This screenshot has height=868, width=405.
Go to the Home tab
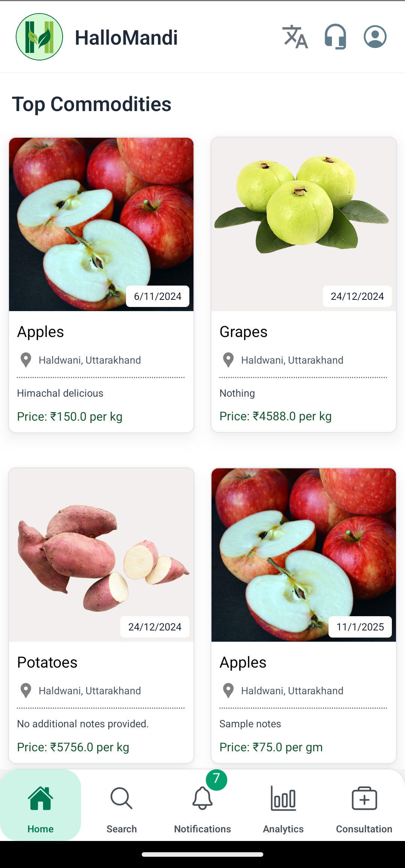pyautogui.click(x=40, y=805)
